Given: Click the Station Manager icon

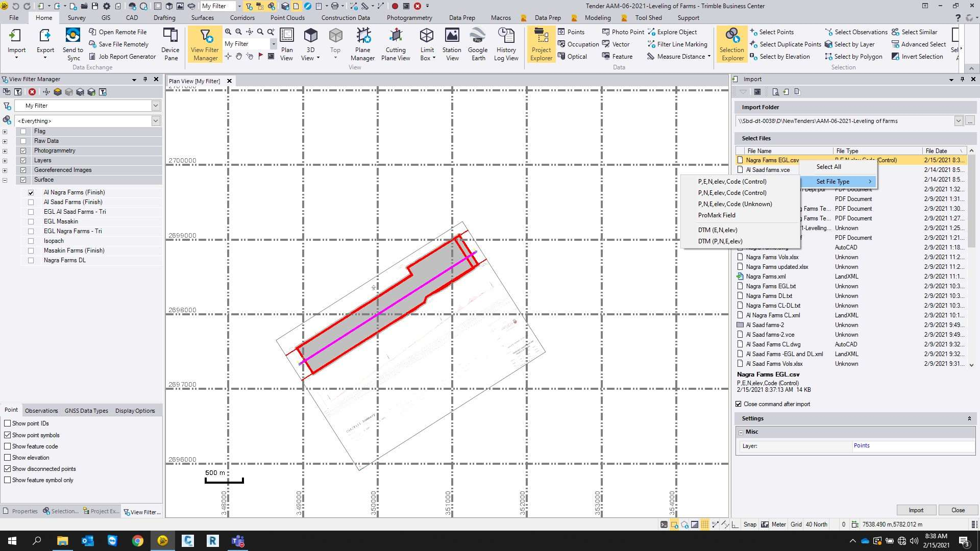Looking at the screenshot, I should pos(451,44).
